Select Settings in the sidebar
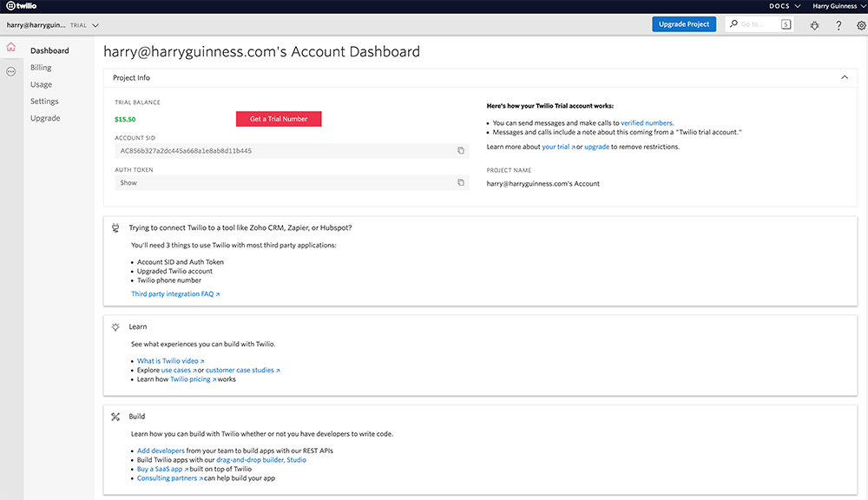Screen dimensions: 868x500 click(x=44, y=102)
